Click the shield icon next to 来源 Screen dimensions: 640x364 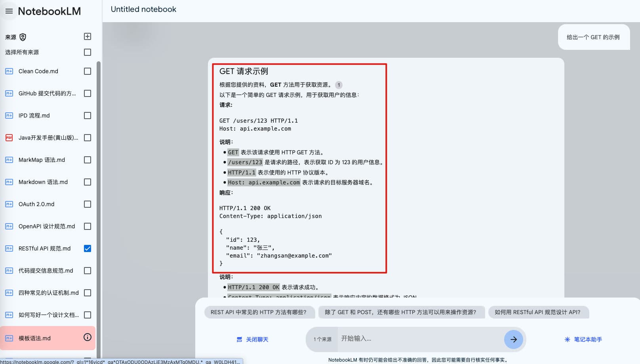pos(22,37)
